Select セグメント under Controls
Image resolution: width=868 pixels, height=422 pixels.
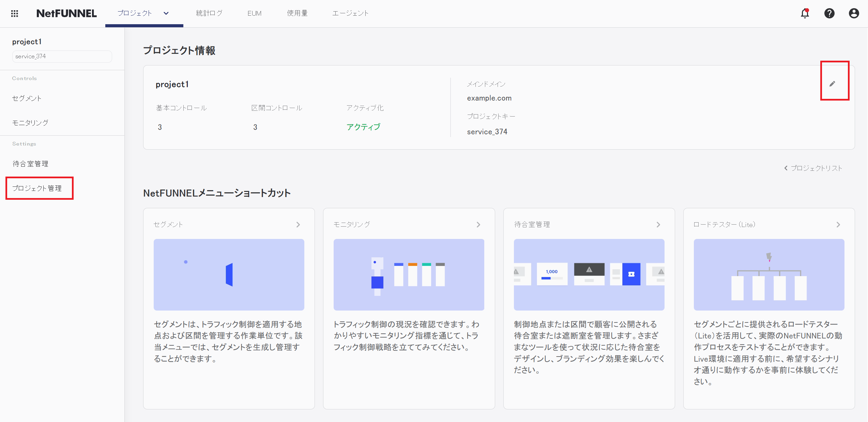(27, 98)
